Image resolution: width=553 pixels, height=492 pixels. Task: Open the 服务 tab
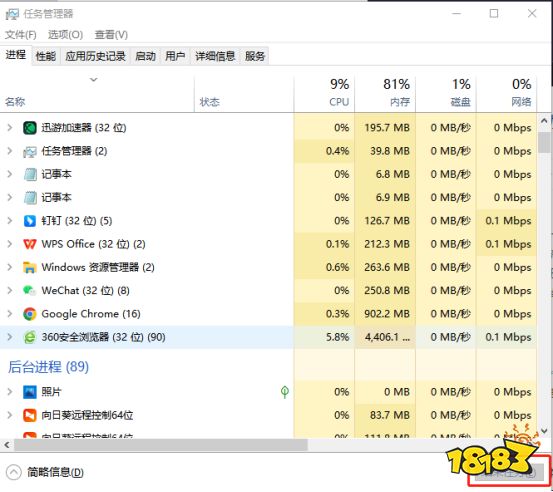point(255,56)
